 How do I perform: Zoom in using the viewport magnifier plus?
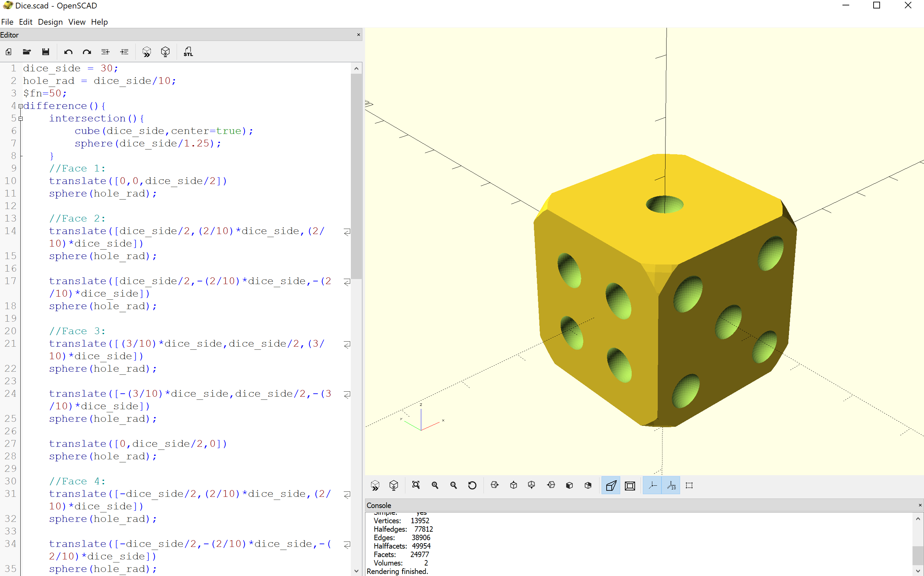click(x=435, y=485)
